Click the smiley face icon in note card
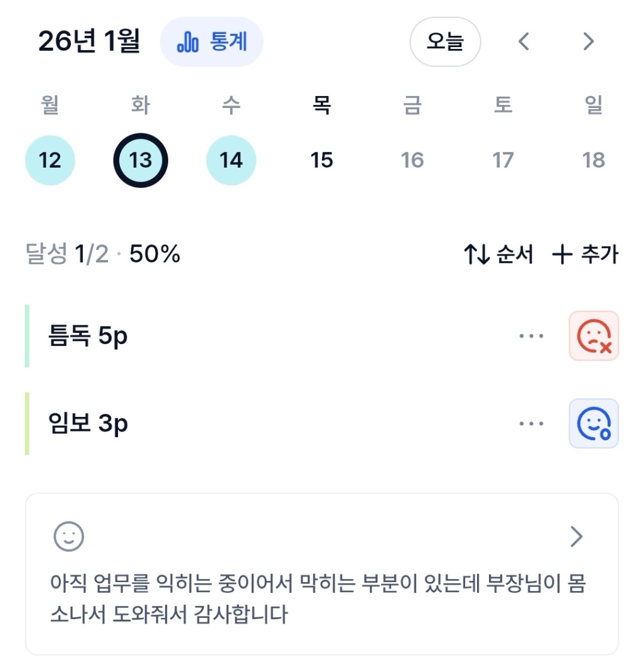 point(68,537)
